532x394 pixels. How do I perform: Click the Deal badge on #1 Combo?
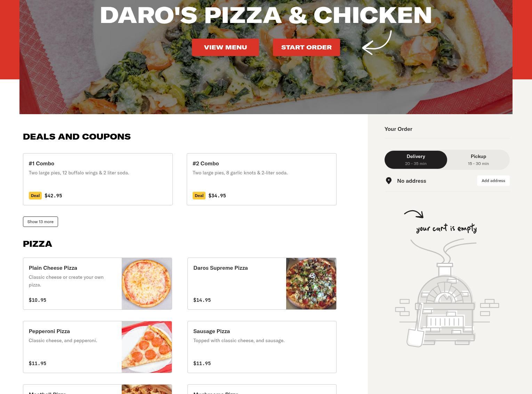coord(35,196)
